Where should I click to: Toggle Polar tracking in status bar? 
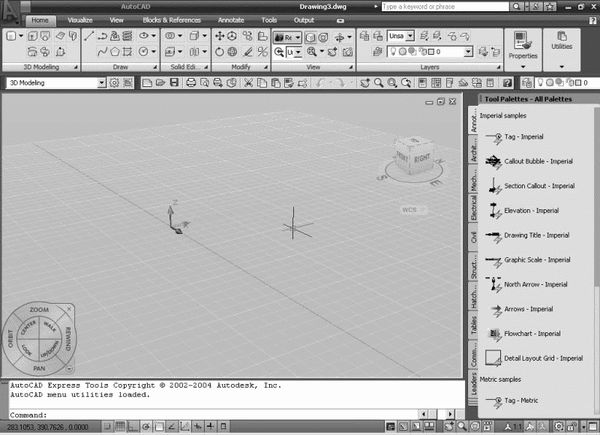pos(146,426)
